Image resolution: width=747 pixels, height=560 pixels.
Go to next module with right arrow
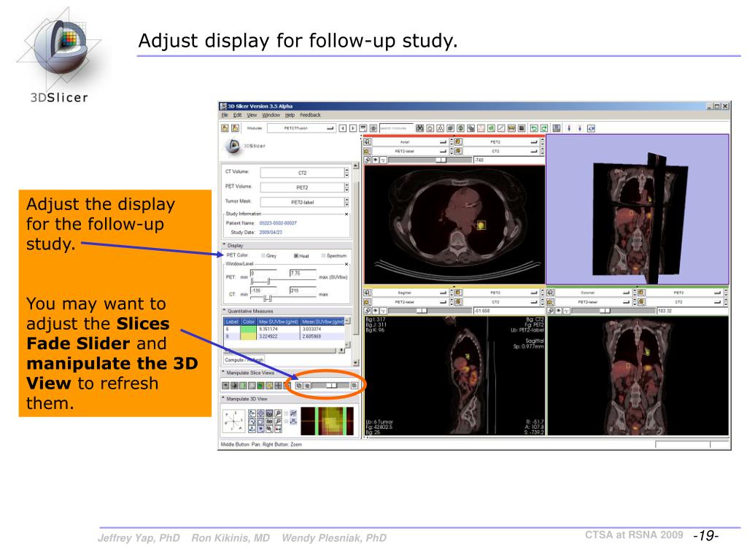(x=353, y=128)
